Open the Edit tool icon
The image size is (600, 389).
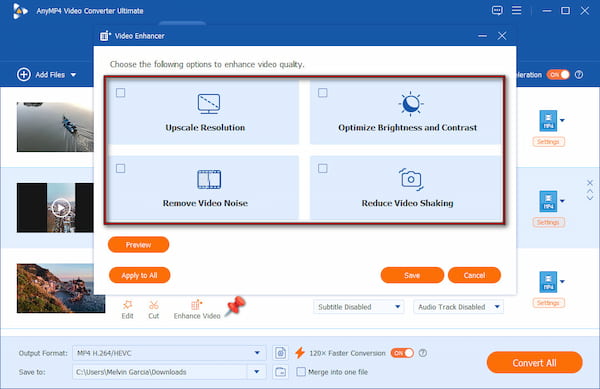click(x=127, y=305)
